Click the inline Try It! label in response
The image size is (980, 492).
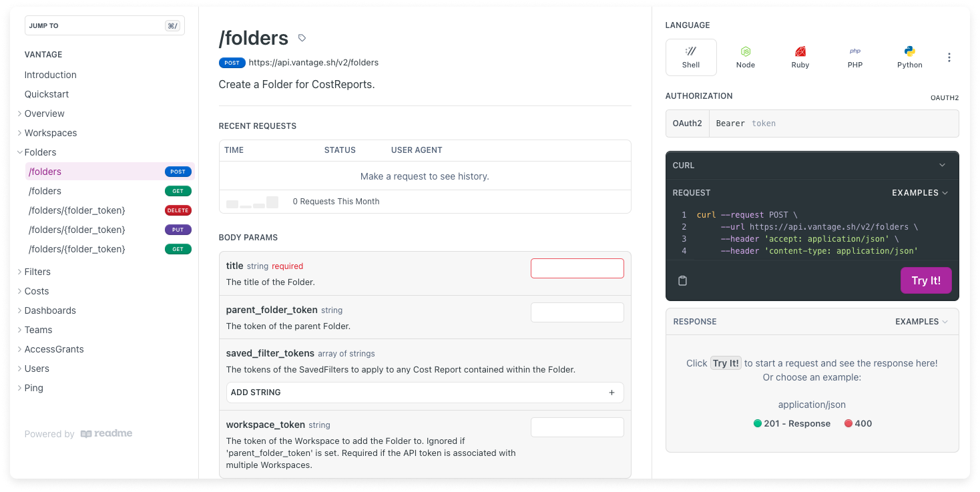726,363
